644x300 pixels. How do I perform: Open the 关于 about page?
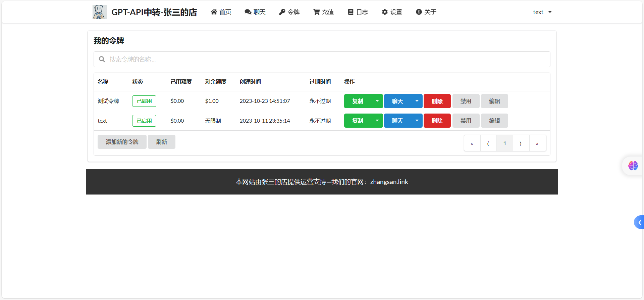(426, 12)
